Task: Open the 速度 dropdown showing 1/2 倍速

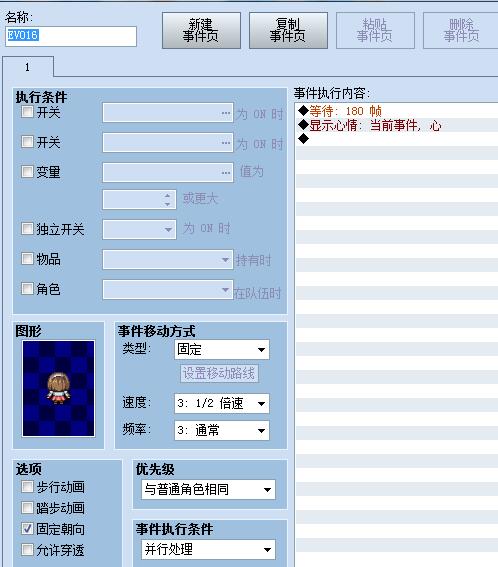Action: (x=222, y=404)
